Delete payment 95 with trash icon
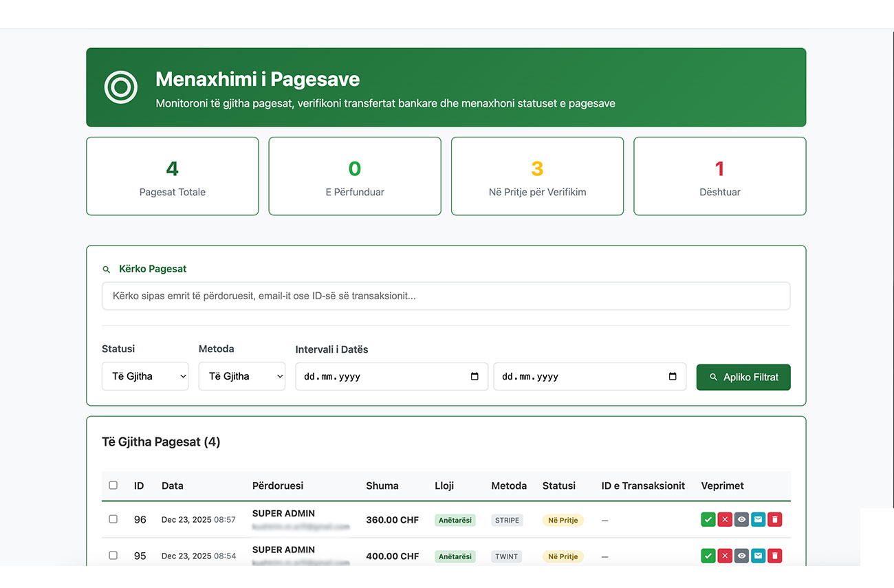 coord(775,556)
